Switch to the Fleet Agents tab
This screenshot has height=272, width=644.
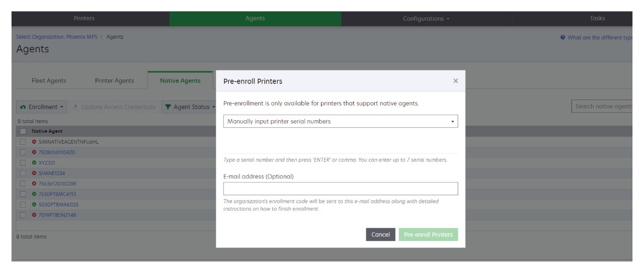click(x=49, y=81)
